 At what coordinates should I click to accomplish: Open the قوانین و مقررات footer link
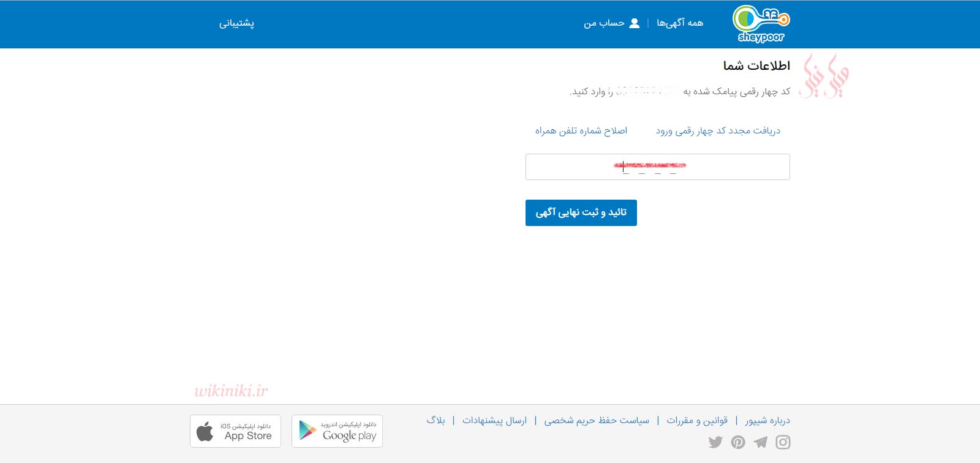point(697,420)
